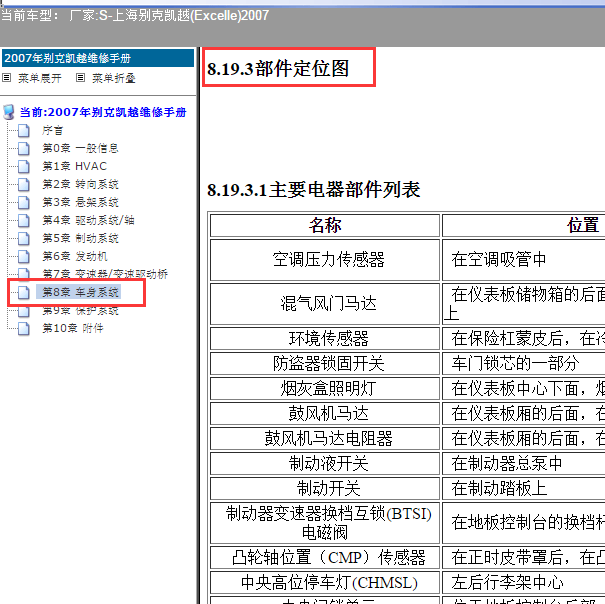Click the 防盗器锁固开关 cell
This screenshot has width=605, height=604.
[325, 364]
